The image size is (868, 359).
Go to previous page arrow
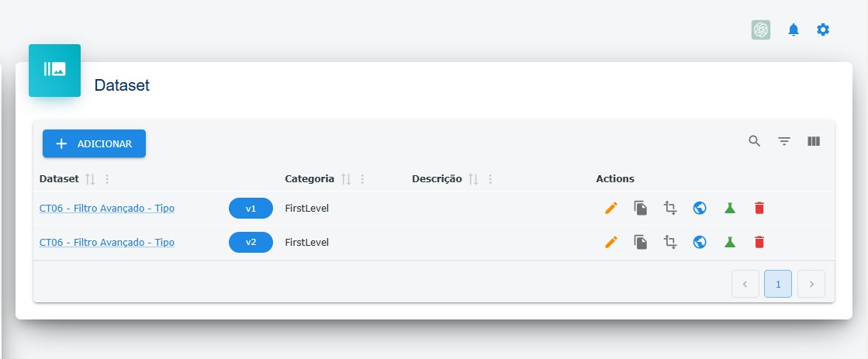[x=745, y=284]
